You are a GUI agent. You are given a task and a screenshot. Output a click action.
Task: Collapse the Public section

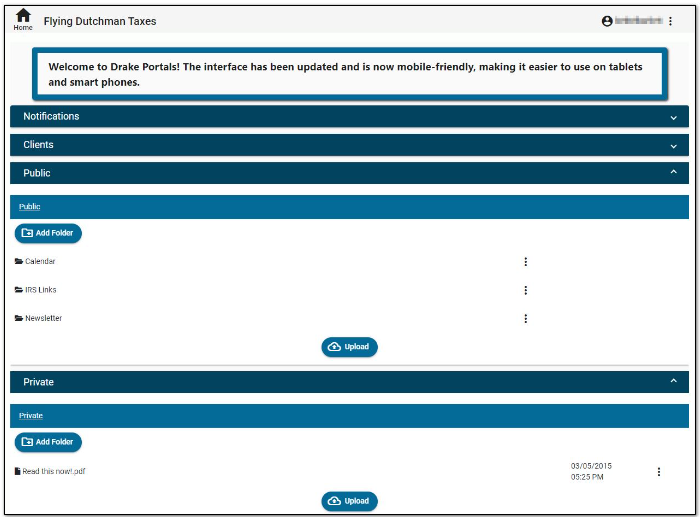pos(673,173)
